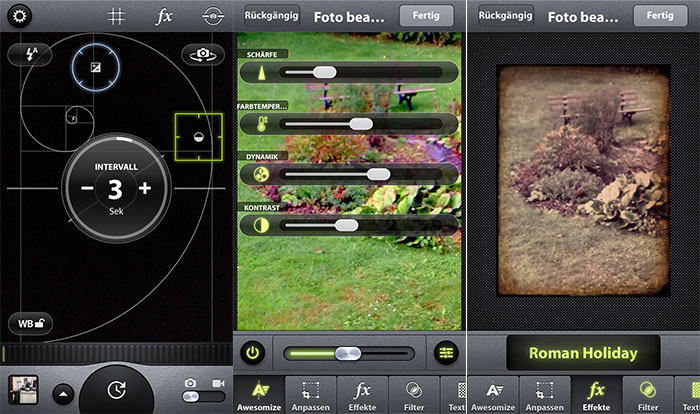The image size is (700, 414).
Task: Increase interval with plus button
Action: pyautogui.click(x=145, y=188)
